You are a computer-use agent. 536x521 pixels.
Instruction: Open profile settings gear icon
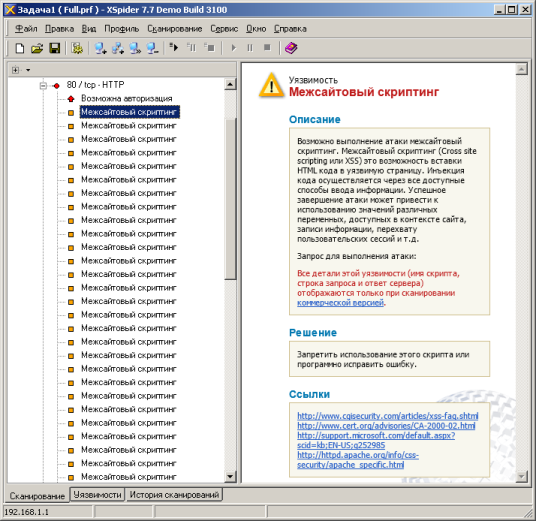click(77, 48)
